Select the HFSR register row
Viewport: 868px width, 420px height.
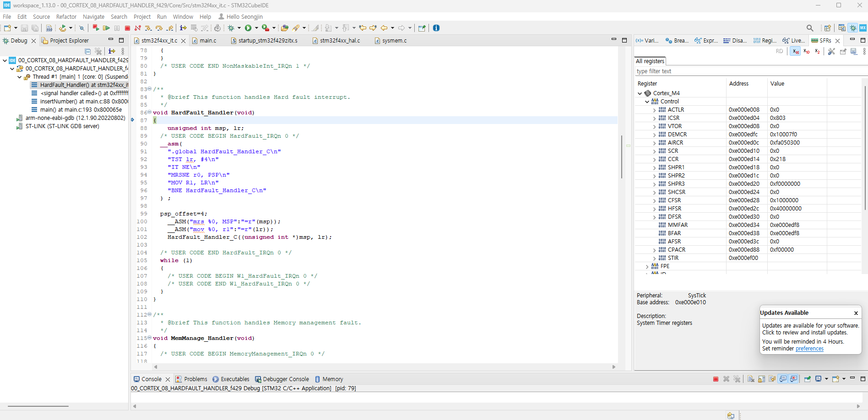(x=749, y=209)
